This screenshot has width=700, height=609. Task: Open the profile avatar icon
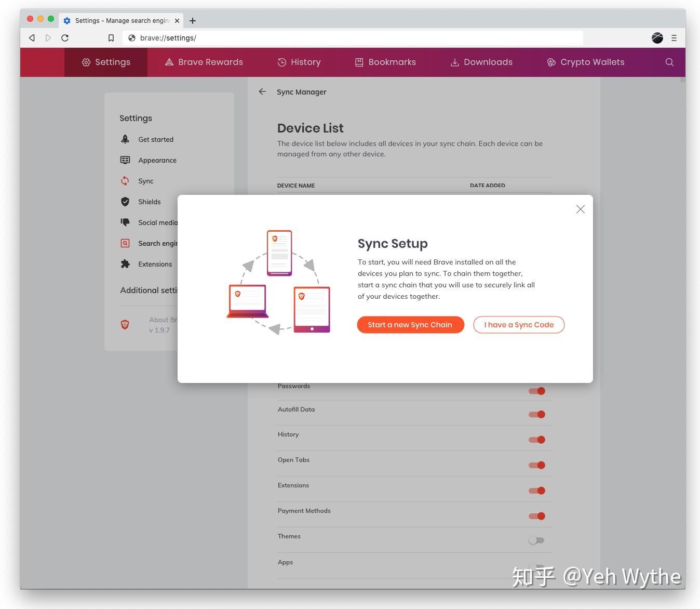[x=657, y=38]
